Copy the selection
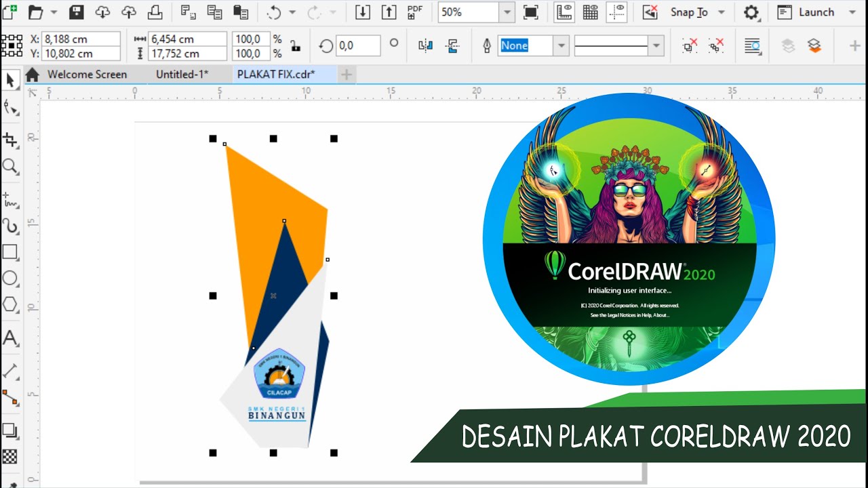Screen dimensions: 868x488 [215, 12]
